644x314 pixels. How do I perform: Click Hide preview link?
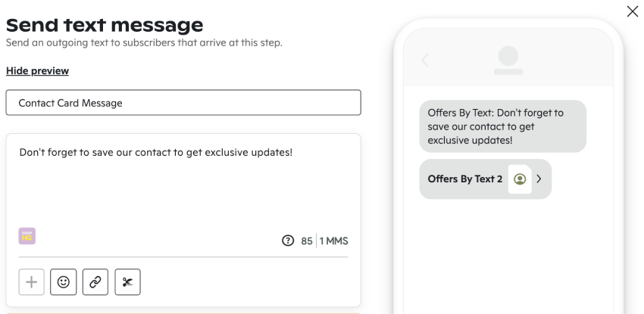point(37,71)
